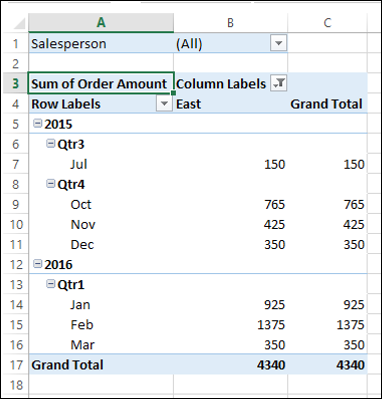Select column B header

coord(230,23)
